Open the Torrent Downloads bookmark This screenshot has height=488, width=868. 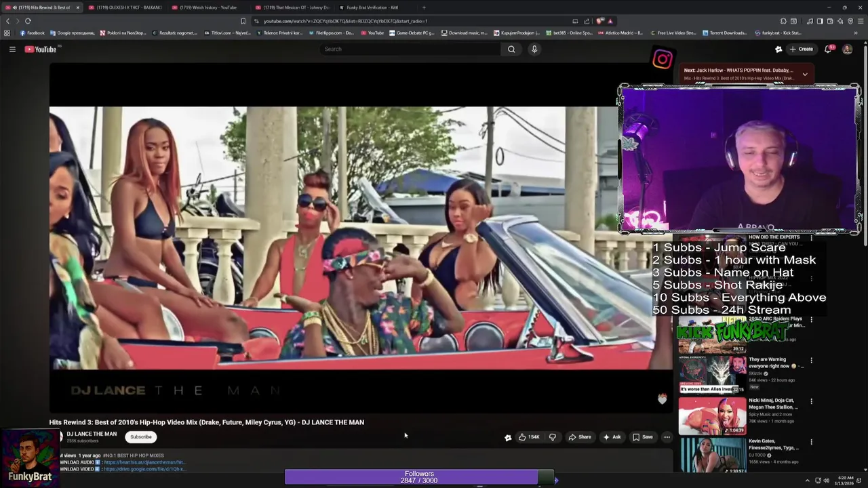pyautogui.click(x=725, y=33)
